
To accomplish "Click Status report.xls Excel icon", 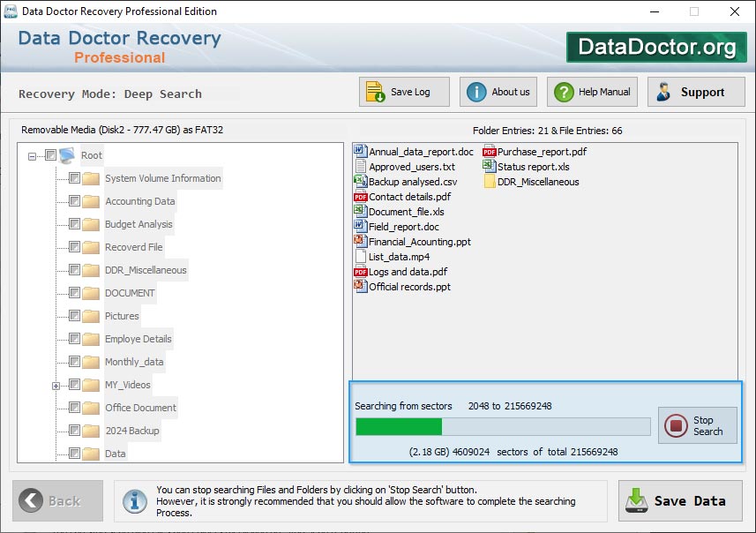I will coord(490,167).
